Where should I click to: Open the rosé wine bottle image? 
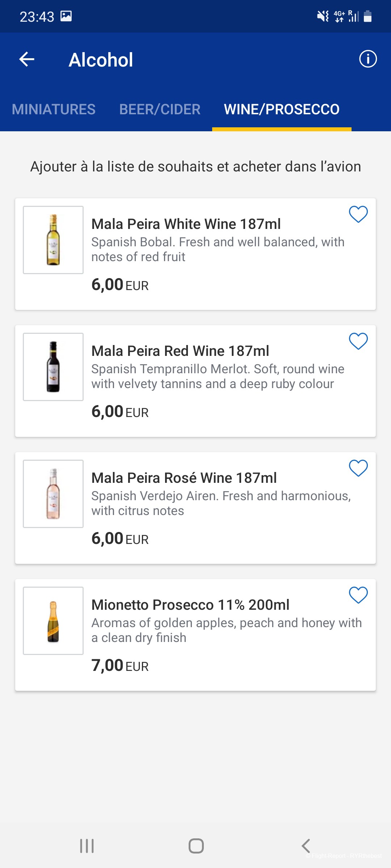pyautogui.click(x=53, y=494)
